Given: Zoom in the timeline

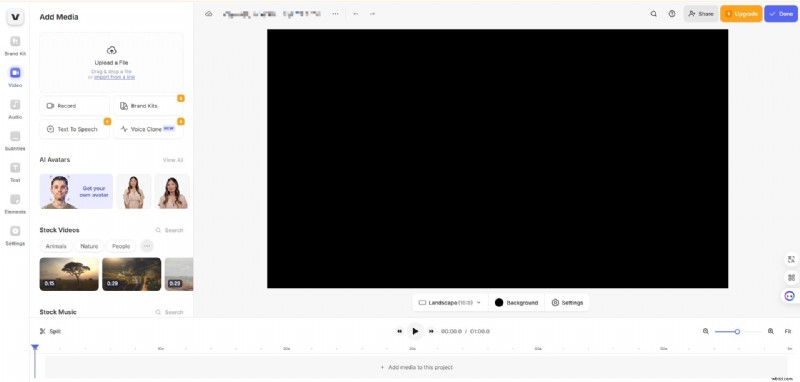Looking at the screenshot, I should (770, 332).
